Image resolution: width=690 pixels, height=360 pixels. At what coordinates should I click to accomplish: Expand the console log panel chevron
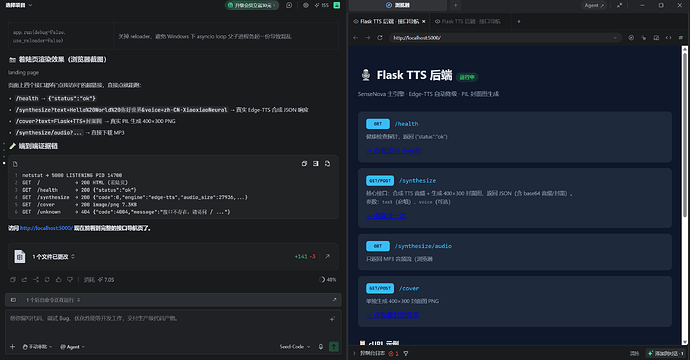point(354,353)
